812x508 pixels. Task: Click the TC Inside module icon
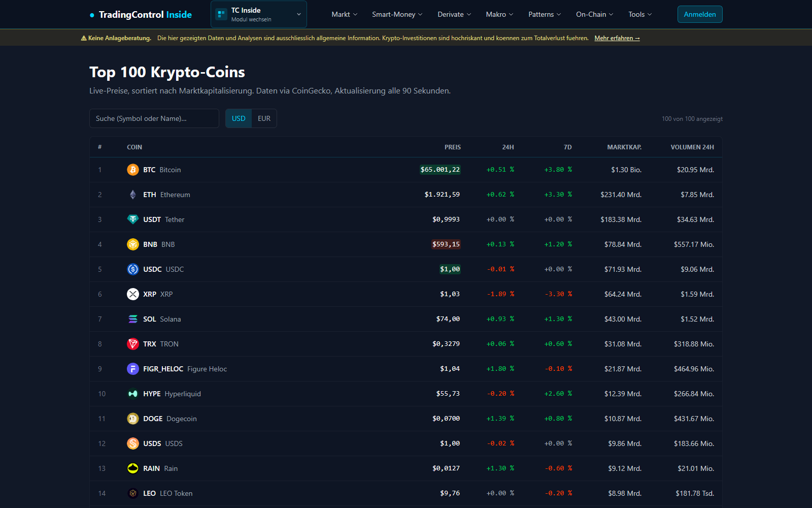(x=221, y=14)
